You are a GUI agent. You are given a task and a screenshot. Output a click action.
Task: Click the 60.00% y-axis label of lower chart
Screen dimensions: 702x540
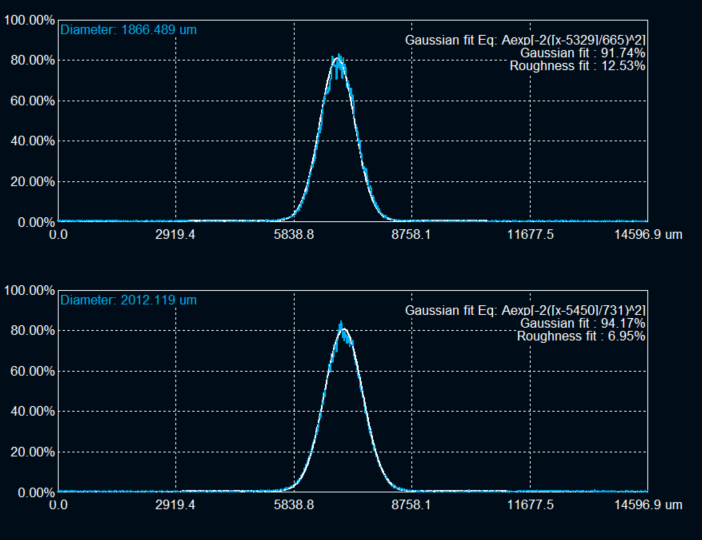(x=31, y=372)
